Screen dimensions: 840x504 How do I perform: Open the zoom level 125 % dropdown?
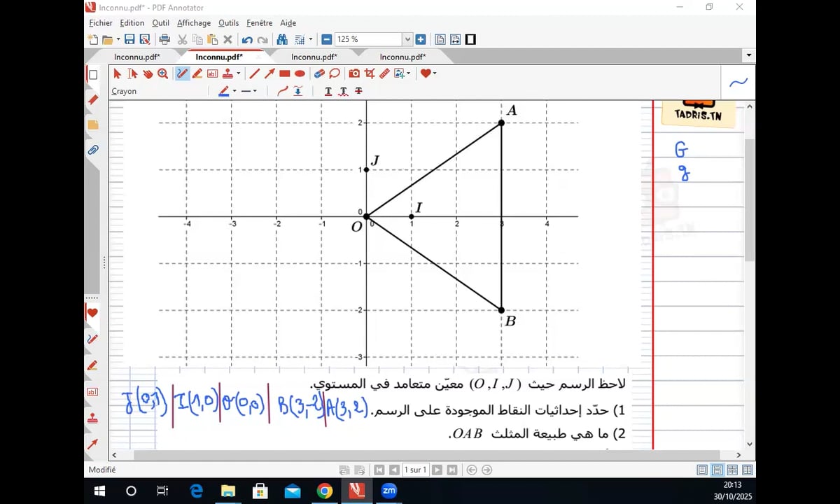pos(407,40)
